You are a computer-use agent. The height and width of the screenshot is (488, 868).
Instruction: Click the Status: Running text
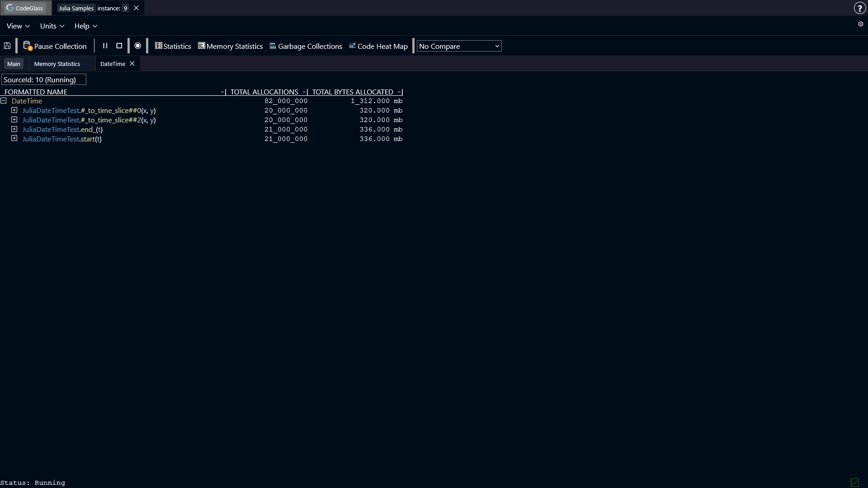point(33,483)
